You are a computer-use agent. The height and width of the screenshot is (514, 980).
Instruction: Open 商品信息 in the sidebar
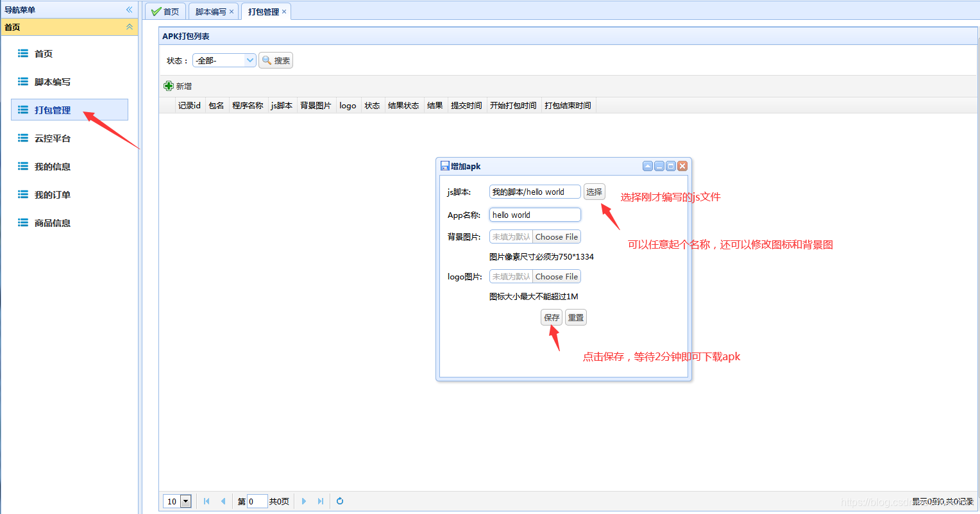pyautogui.click(x=69, y=223)
